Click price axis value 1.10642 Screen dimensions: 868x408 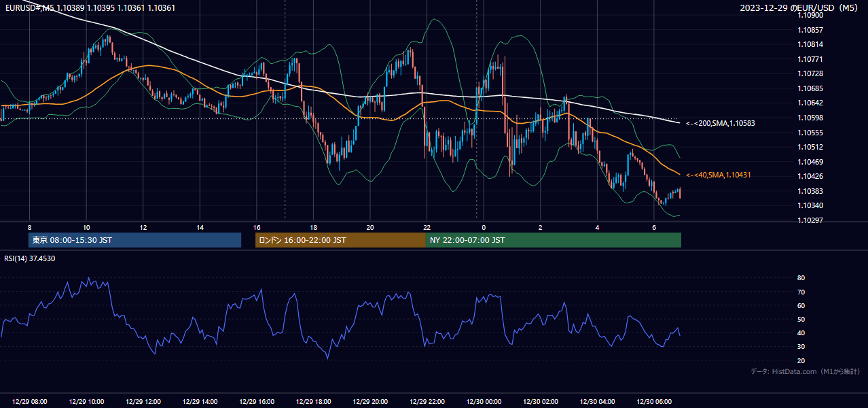811,103
